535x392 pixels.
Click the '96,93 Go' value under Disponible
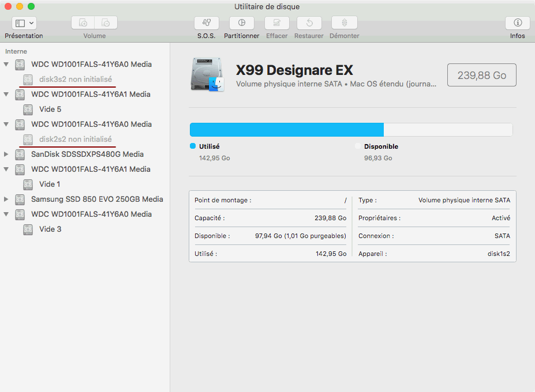tap(378, 158)
